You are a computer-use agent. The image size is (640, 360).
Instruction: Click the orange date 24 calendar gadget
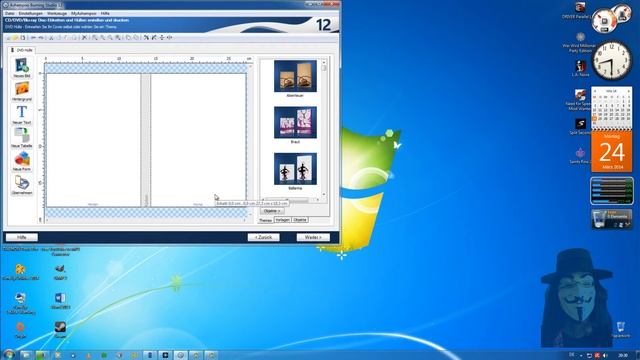point(611,151)
